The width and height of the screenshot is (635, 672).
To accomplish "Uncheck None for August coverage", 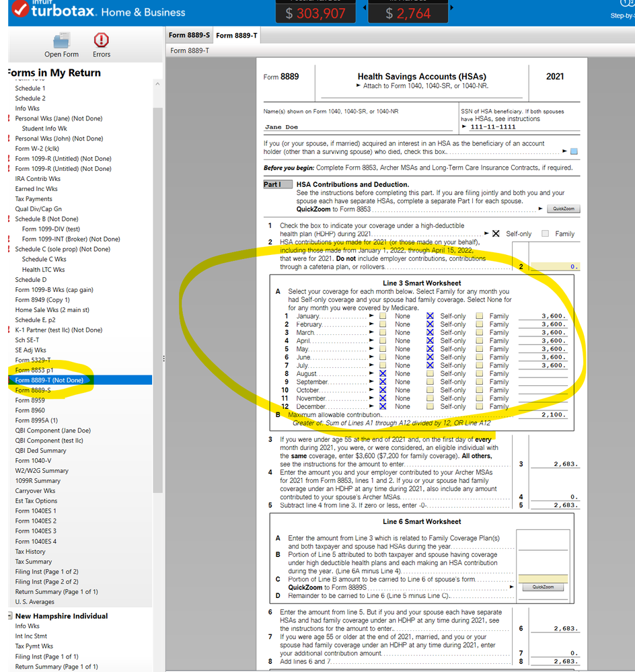I will [x=383, y=373].
